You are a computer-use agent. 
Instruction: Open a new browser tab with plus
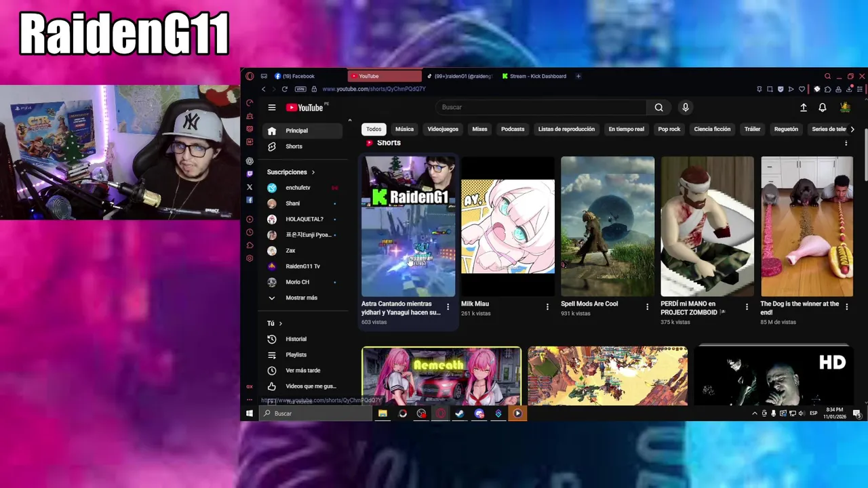tap(578, 76)
